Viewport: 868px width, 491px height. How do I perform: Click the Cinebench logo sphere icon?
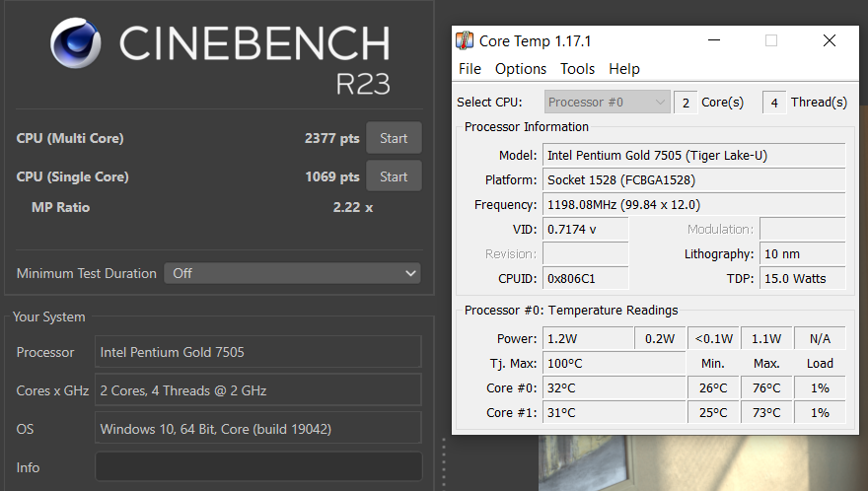pos(76,42)
